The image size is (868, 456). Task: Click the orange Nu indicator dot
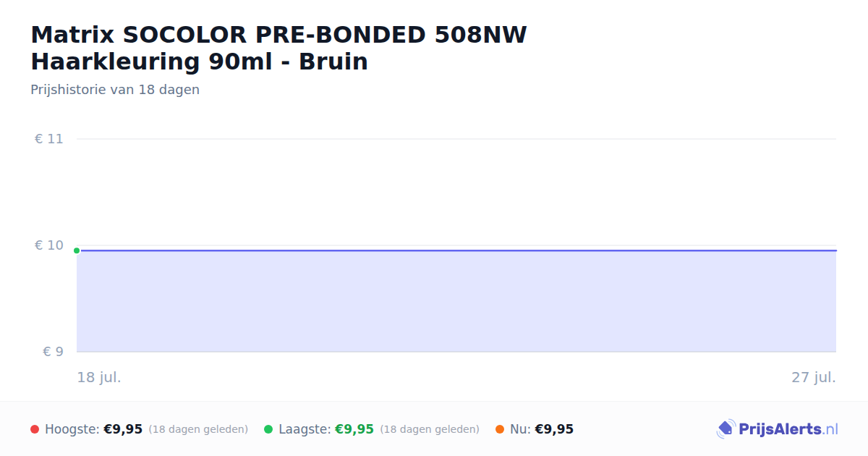500,429
